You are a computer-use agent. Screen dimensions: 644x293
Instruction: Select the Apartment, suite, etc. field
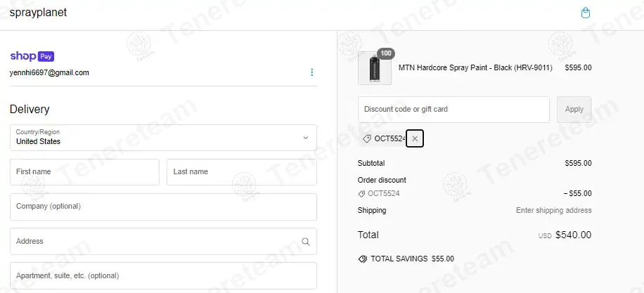(x=163, y=275)
